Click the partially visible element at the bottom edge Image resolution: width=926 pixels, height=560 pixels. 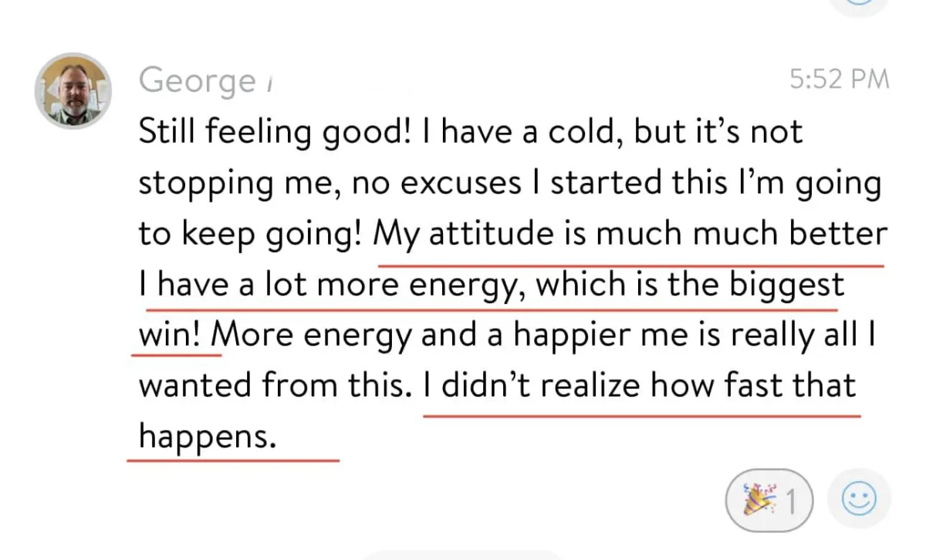(x=463, y=557)
